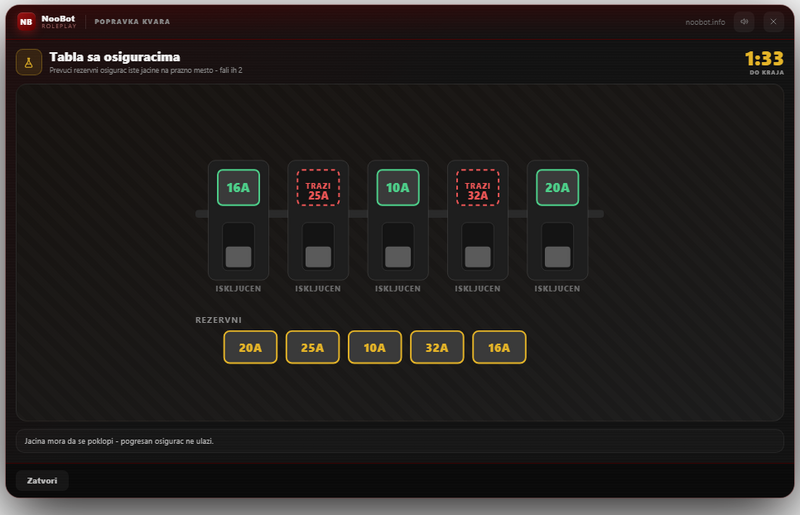
Task: Pick the 16A reserve fuse
Action: 499,348
